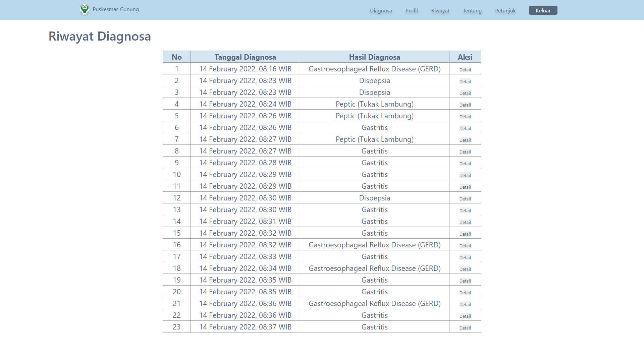Show Detail for row 7 entry
The image size is (644, 362).
tap(465, 140)
